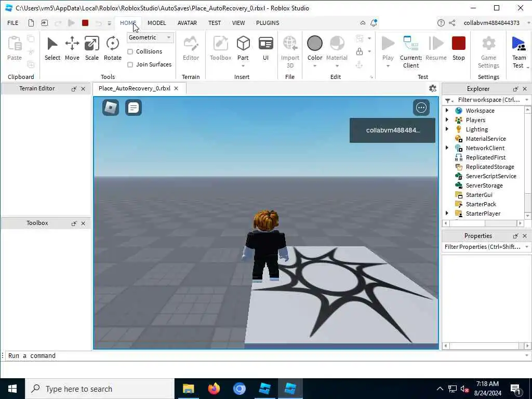This screenshot has height=399, width=532.
Task: Open the Toolbox from Insert group
Action: (220, 48)
